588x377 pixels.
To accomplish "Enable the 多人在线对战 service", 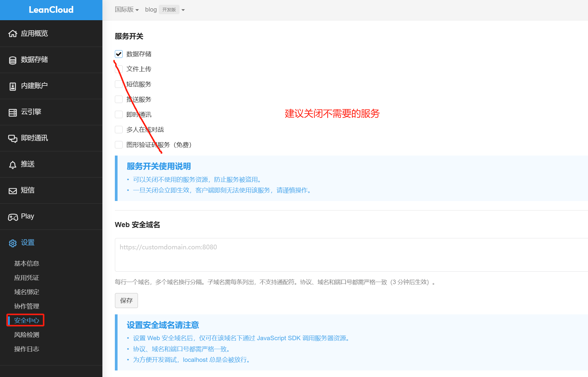I will (x=119, y=129).
